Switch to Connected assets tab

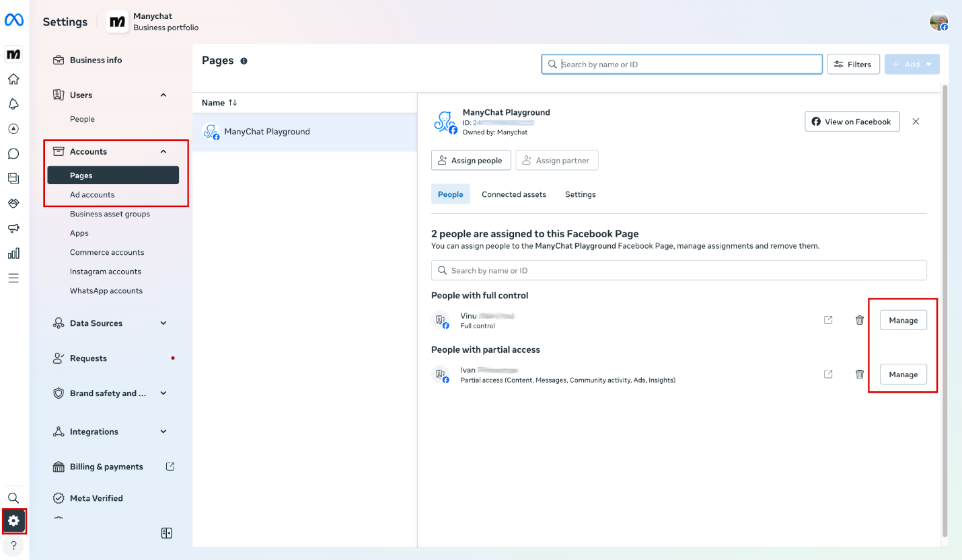(x=513, y=194)
